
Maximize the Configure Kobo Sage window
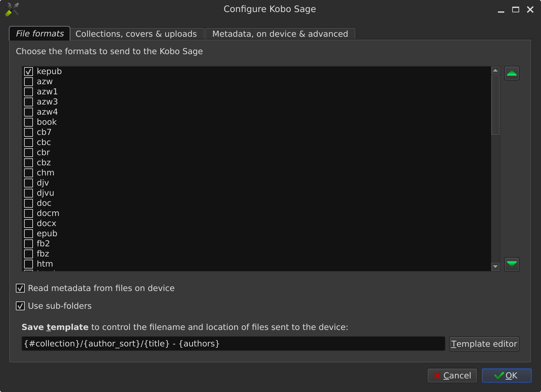click(516, 10)
